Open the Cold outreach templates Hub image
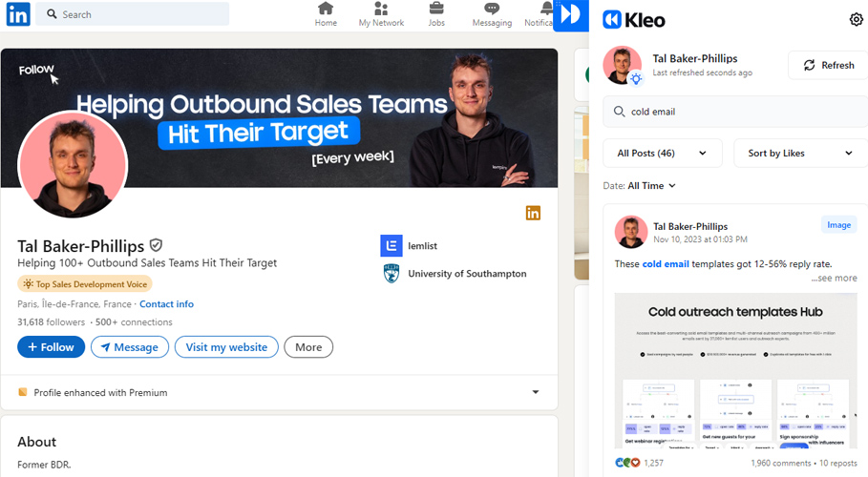Viewport: 868px width, 477px height. (x=735, y=371)
